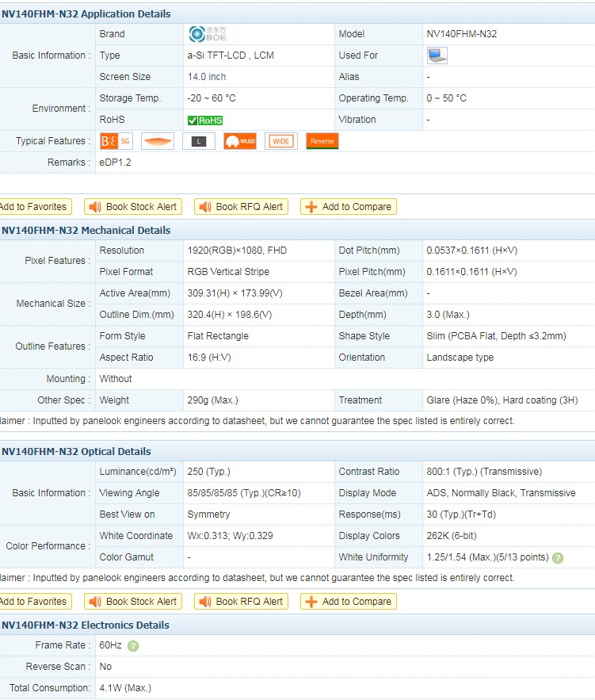Select outline dimension 320.4(H) × 198.6(V)
The width and height of the screenshot is (595, 700).
click(230, 315)
